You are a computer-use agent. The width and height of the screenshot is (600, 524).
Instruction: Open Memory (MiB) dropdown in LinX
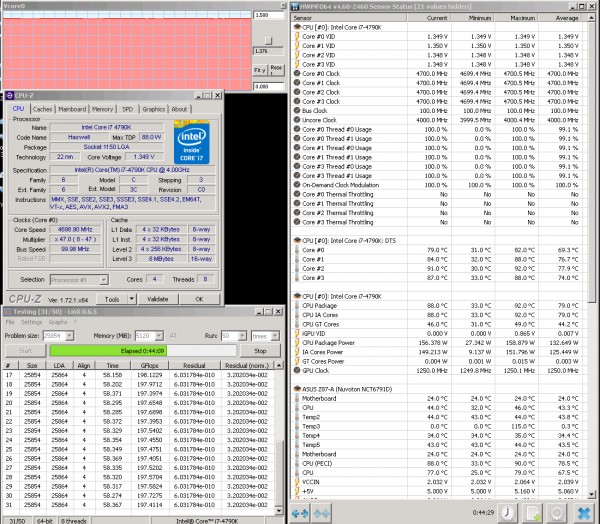tap(159, 336)
